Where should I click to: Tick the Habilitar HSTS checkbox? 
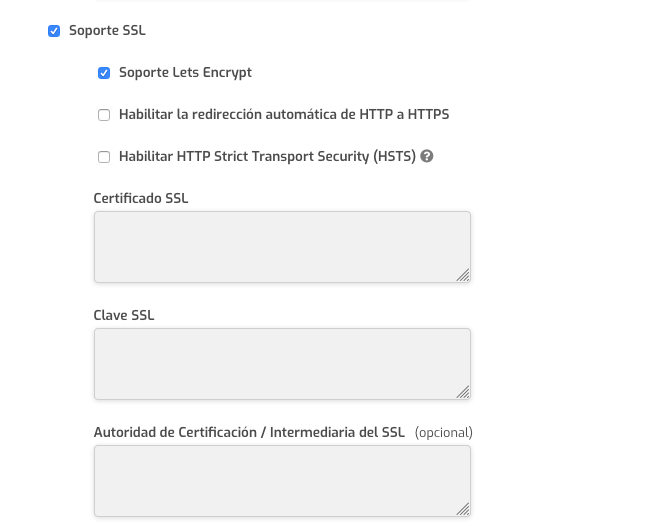coord(104,157)
